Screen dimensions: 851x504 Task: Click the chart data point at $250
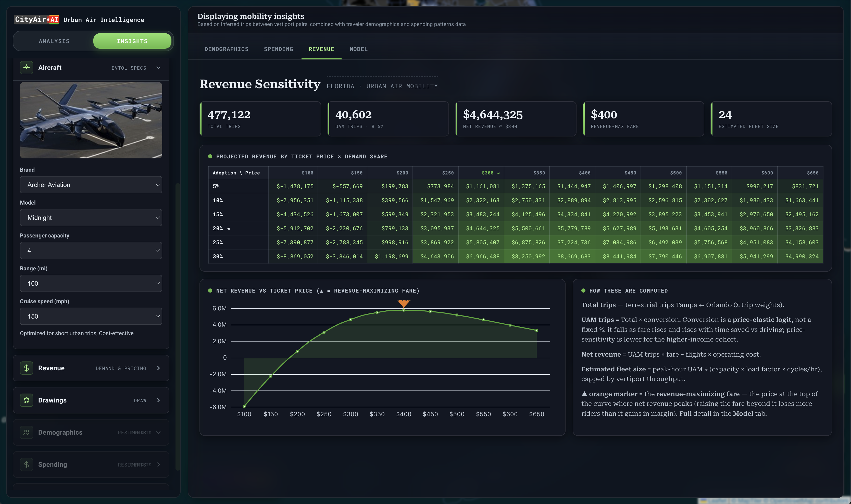point(324,332)
